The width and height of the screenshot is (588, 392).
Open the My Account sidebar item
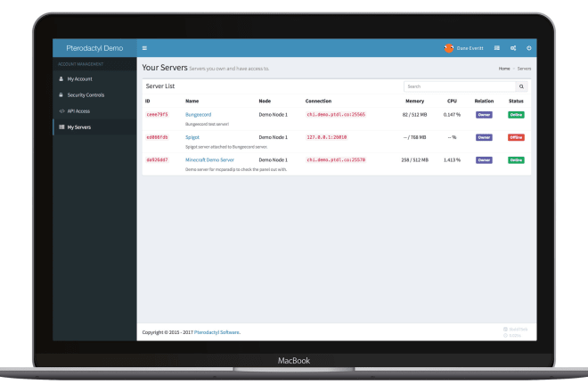point(94,78)
